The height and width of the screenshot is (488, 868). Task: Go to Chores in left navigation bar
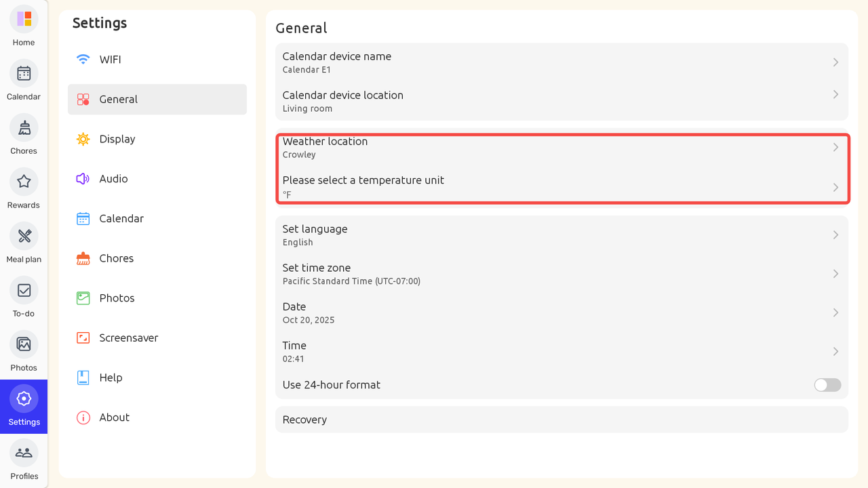[24, 128]
